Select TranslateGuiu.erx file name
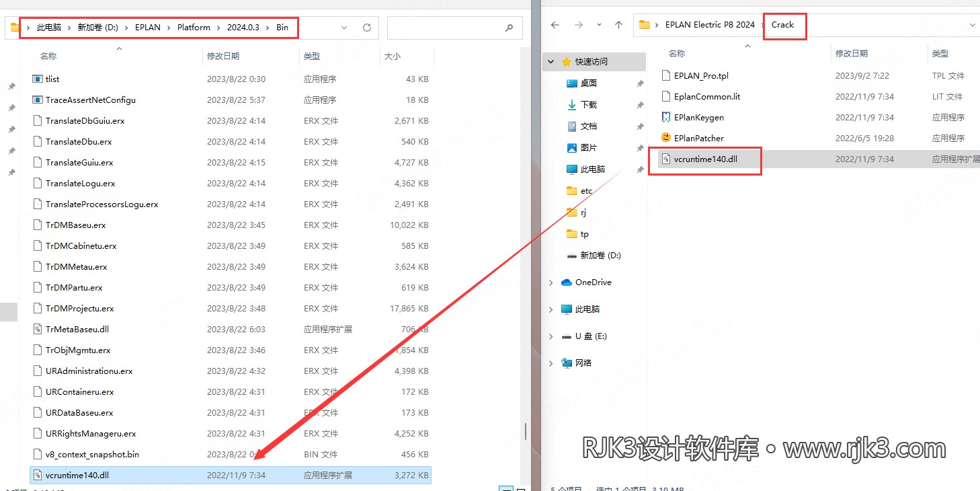The image size is (980, 491). [x=79, y=162]
